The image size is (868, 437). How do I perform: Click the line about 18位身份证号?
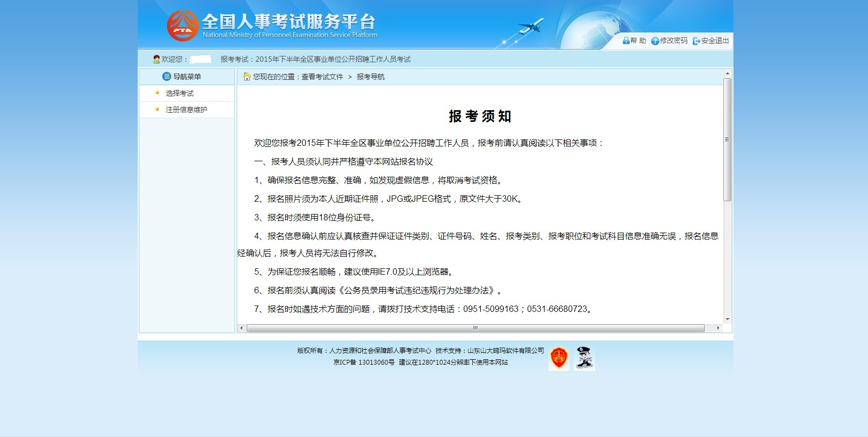pyautogui.click(x=316, y=217)
